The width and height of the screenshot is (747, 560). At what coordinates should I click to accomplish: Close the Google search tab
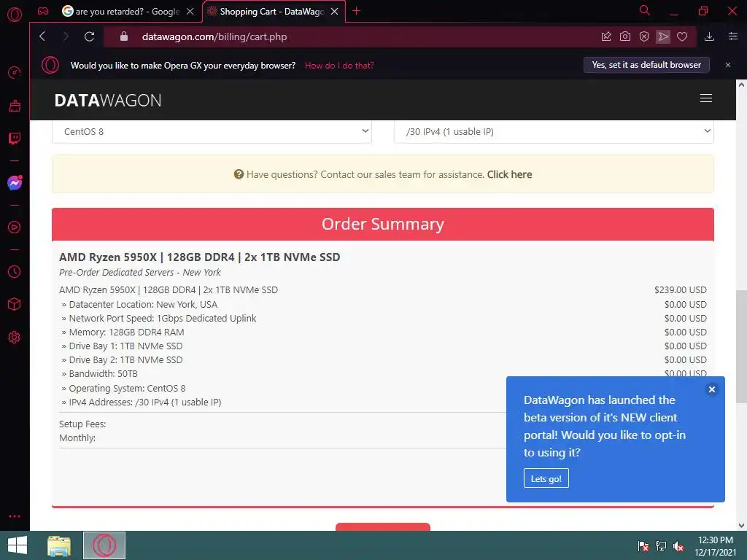[x=190, y=12]
